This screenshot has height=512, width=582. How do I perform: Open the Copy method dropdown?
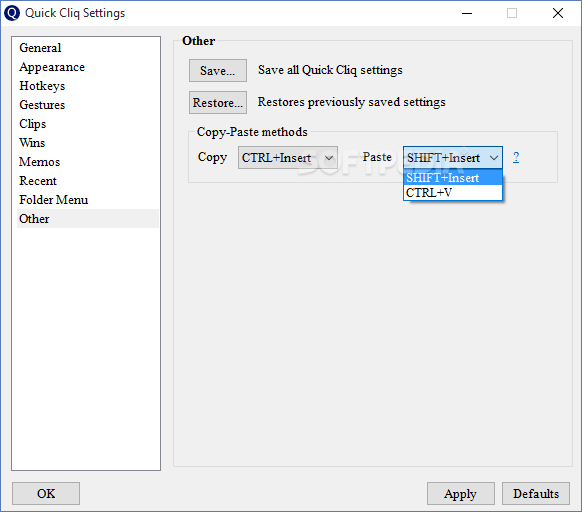[x=288, y=157]
